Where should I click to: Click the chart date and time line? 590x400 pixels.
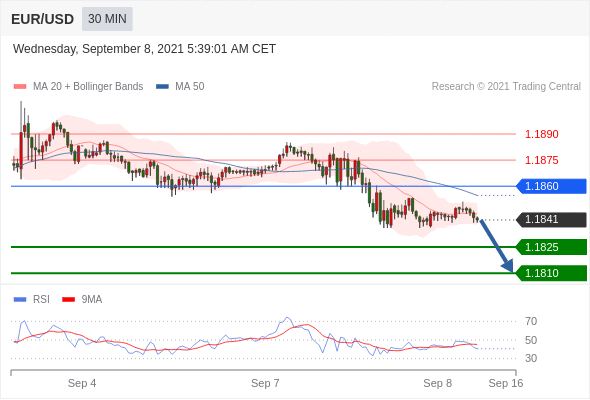tap(144, 49)
